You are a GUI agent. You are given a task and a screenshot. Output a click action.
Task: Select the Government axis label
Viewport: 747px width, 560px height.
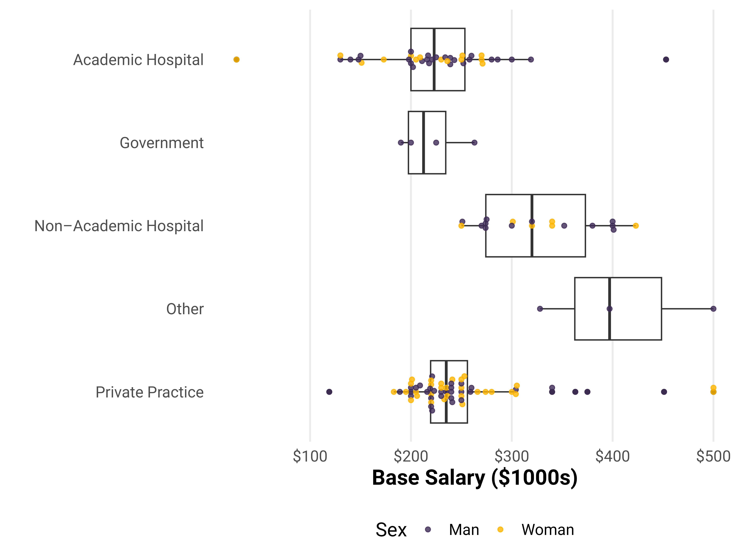[x=161, y=143]
